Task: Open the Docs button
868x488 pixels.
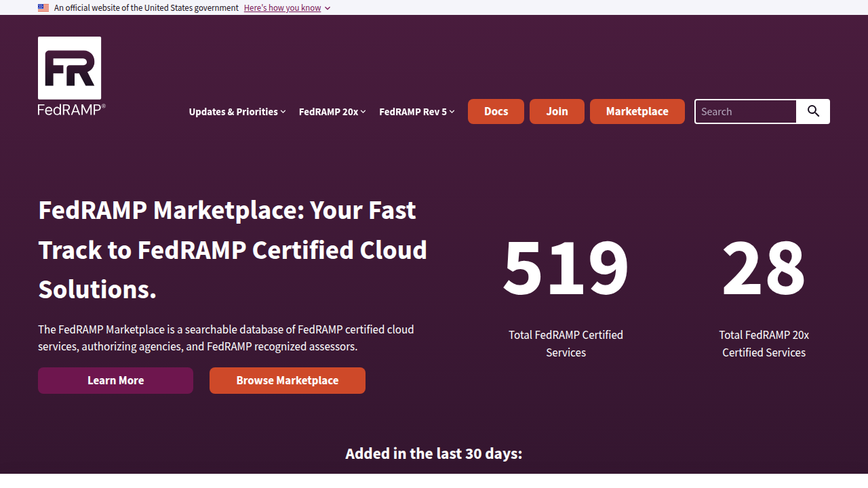Action: pyautogui.click(x=496, y=112)
